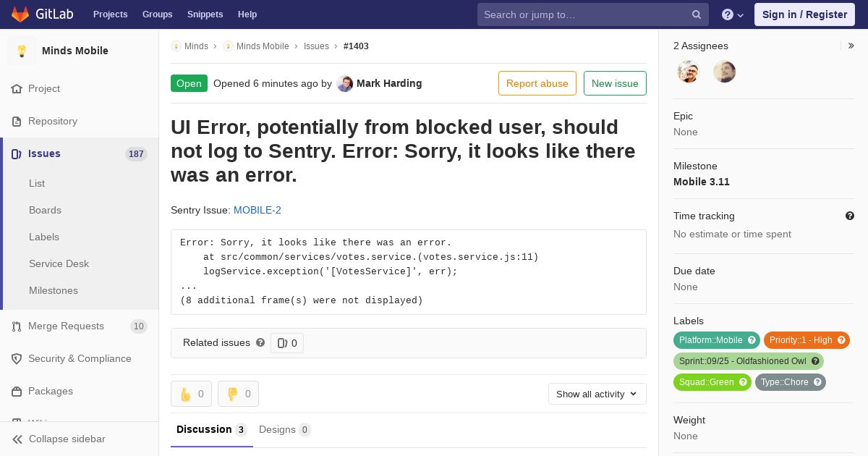
Task: Click the New issue button
Action: (x=615, y=83)
